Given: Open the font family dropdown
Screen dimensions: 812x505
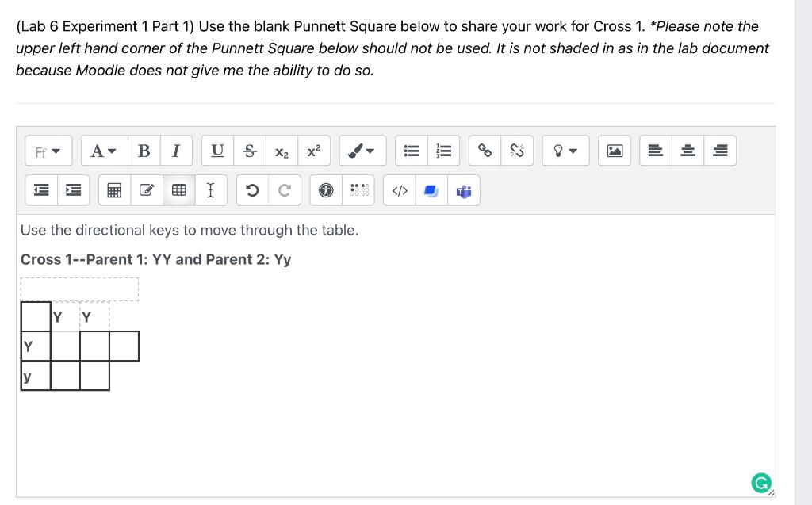Looking at the screenshot, I should coord(48,151).
